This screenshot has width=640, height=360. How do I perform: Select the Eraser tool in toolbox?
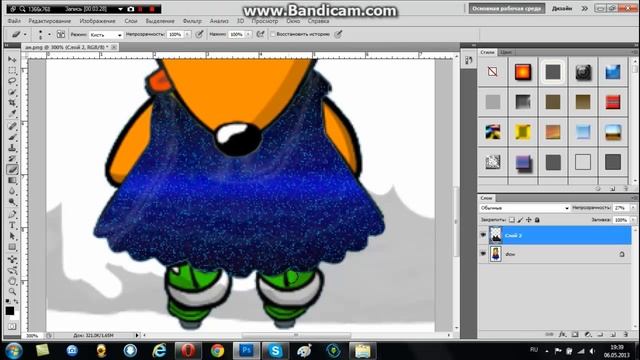point(12,169)
